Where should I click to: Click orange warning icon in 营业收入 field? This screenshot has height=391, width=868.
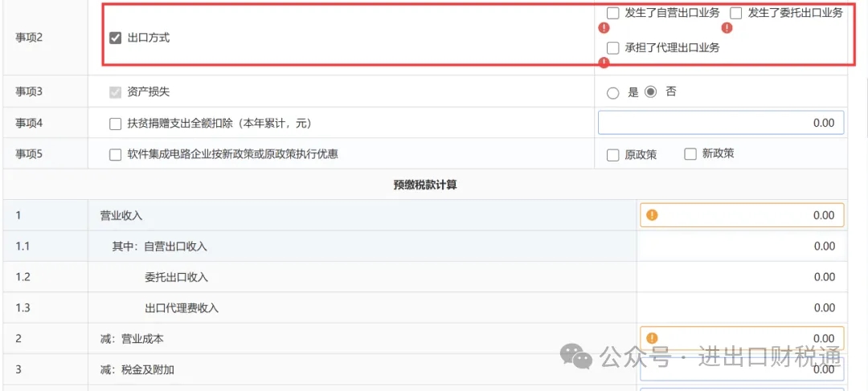coord(652,215)
